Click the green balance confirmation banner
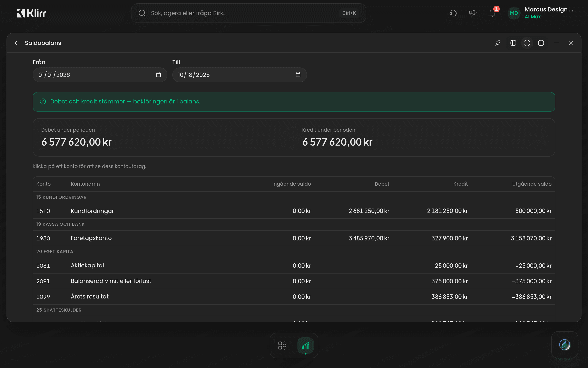This screenshot has height=368, width=588. coord(294,102)
